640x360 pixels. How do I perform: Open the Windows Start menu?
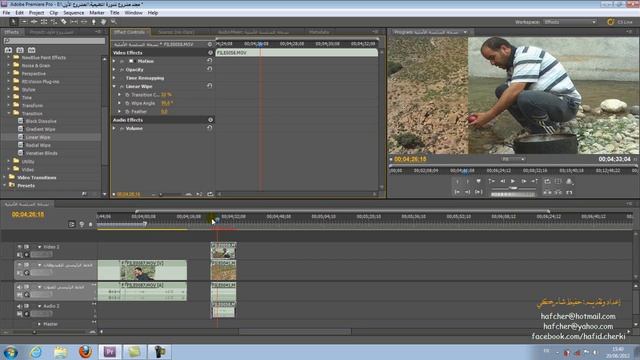(10, 352)
